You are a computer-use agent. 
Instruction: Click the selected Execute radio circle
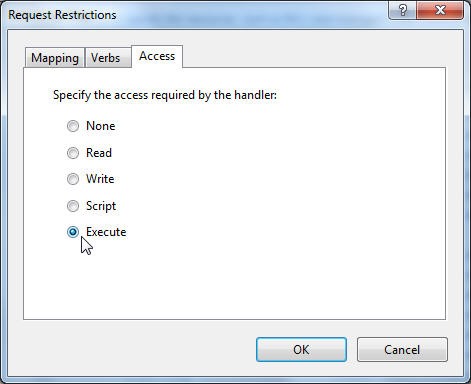pos(73,232)
